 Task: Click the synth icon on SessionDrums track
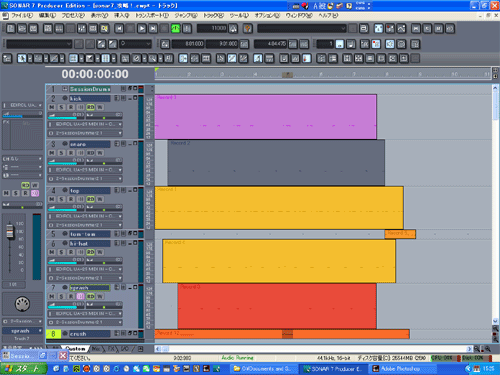[x=65, y=89]
